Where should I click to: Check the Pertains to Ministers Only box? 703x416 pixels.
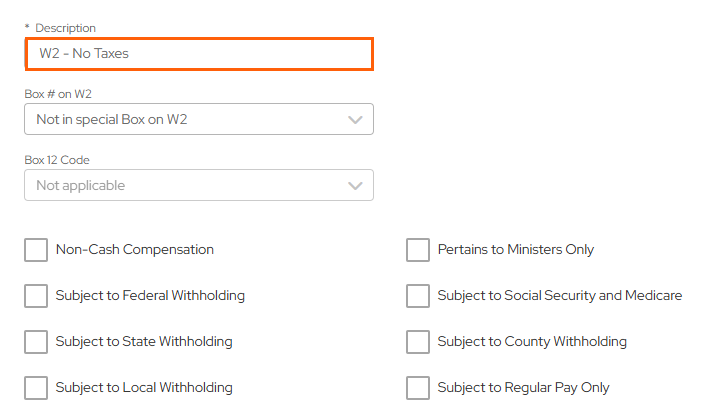(x=418, y=250)
